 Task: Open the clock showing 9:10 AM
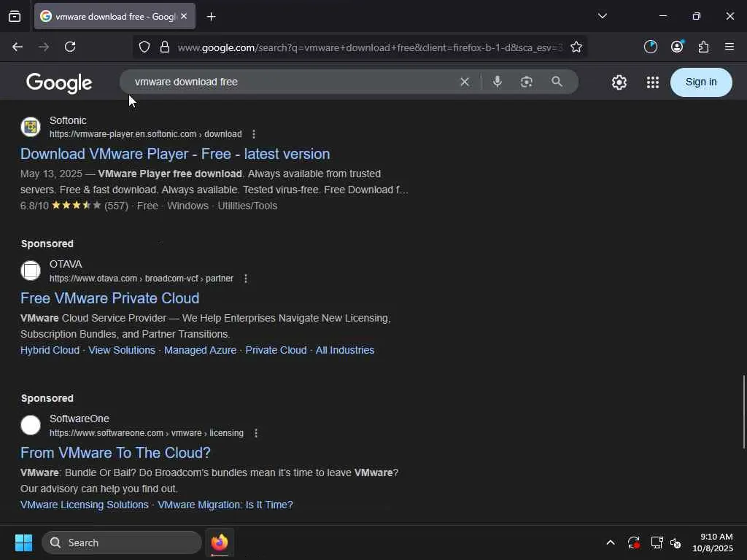pos(713,542)
